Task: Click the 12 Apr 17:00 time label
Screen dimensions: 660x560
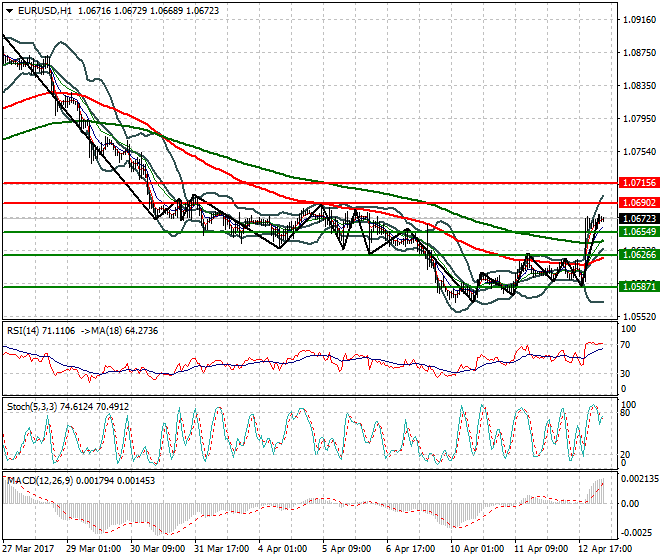Action: pos(605,549)
